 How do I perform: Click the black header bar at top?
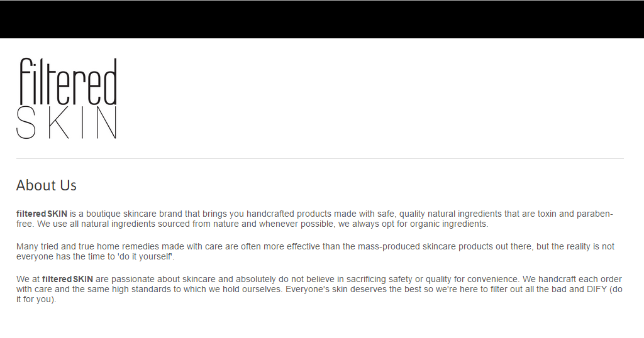[x=322, y=19]
